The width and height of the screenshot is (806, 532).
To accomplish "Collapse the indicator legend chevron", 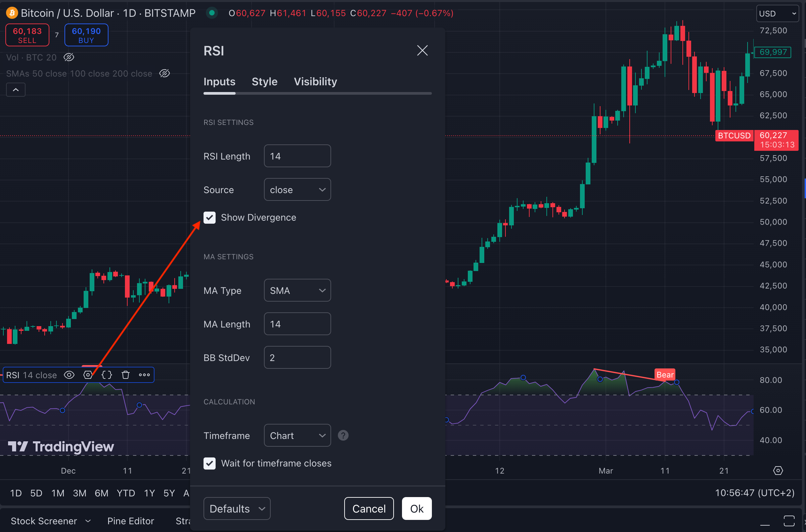I will (x=15, y=90).
